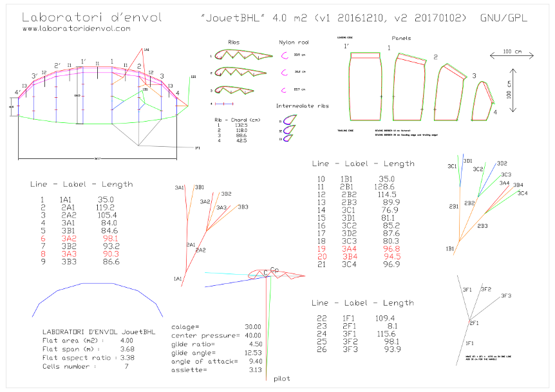Select length 85.2 of line 3C2
Viewport: 555px width, 392px height.
(391, 226)
